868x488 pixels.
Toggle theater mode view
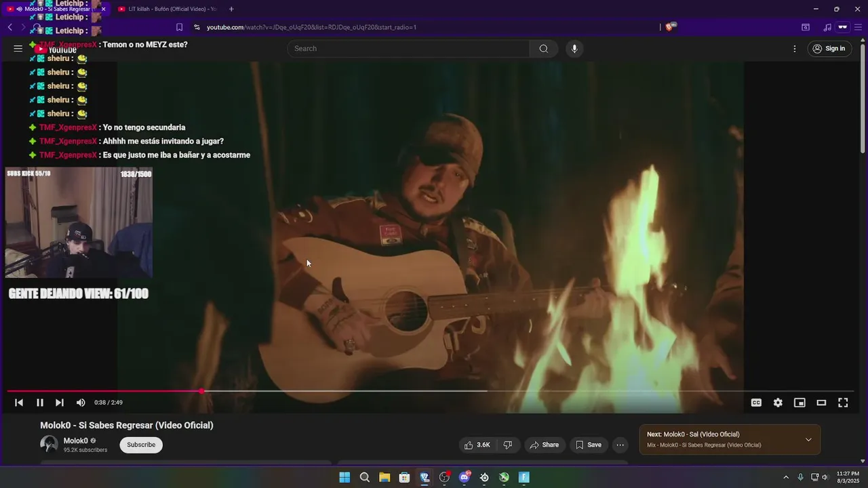[821, 403]
